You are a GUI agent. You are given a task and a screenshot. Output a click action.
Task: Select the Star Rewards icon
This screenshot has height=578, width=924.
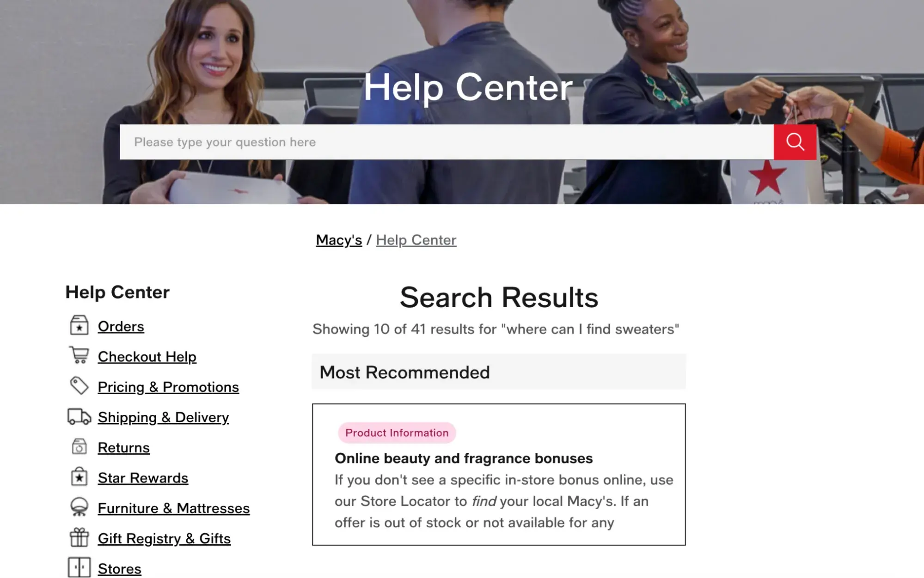79,477
